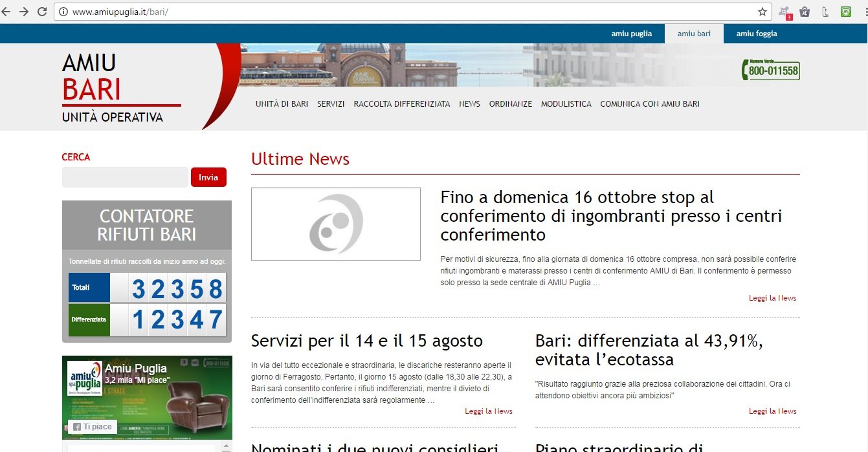Click the site info icon in address bar
This screenshot has width=868, height=452.
click(x=63, y=12)
